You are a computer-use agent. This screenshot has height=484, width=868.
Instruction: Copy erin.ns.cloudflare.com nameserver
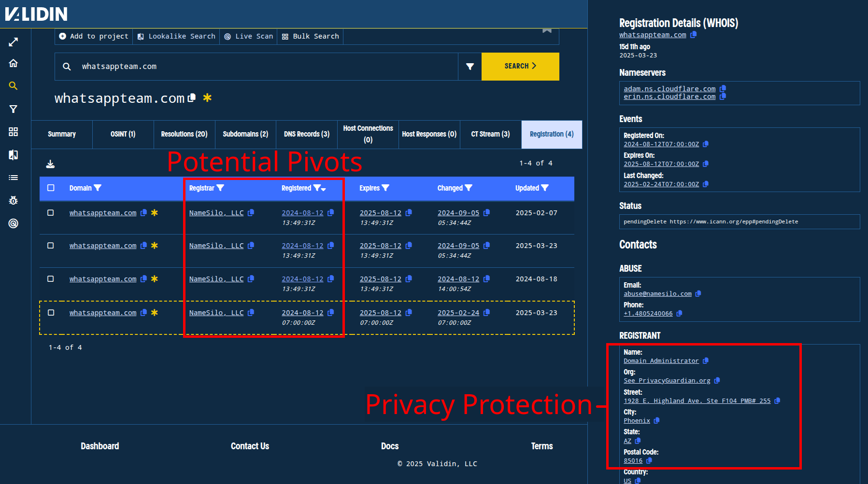click(723, 97)
